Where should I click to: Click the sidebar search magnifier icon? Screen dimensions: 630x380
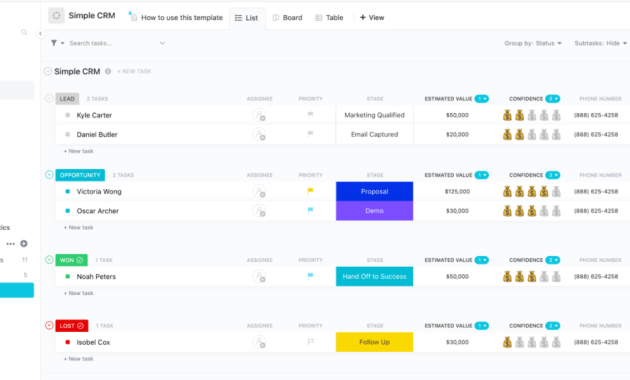(x=24, y=32)
